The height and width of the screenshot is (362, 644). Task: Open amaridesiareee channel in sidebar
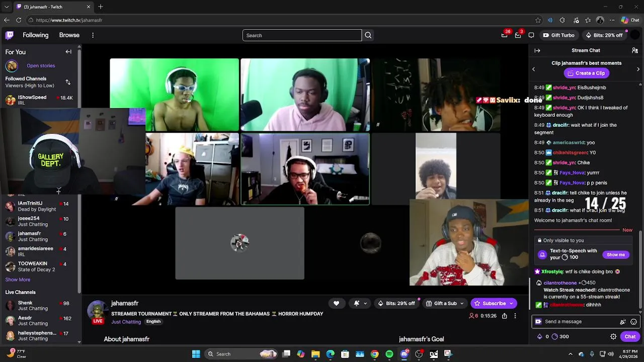point(39,251)
